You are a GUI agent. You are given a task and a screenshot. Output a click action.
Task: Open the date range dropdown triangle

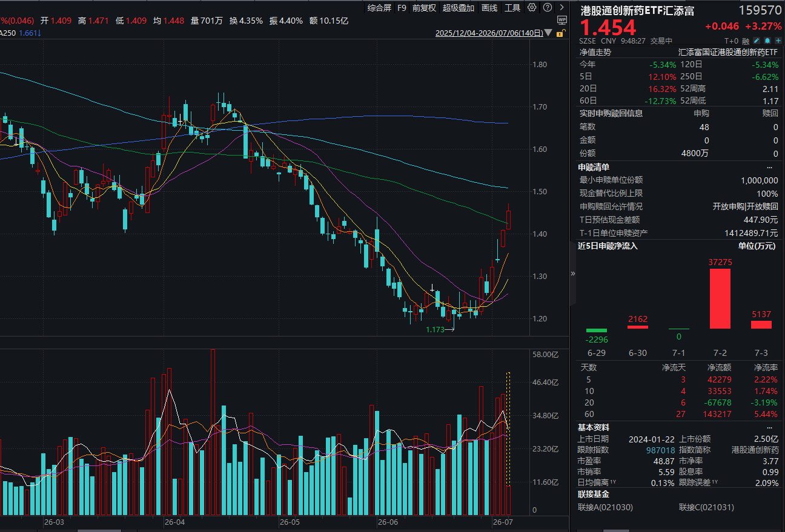[548, 33]
